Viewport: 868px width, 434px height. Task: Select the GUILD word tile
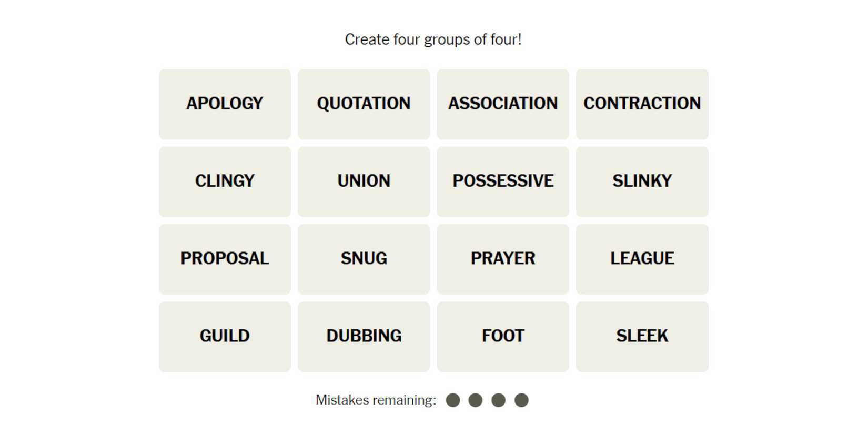[225, 336]
